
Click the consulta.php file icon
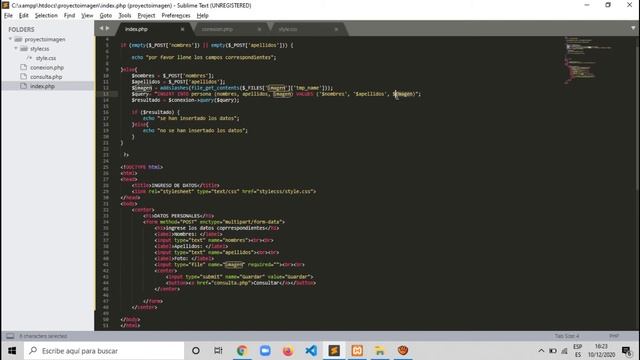(x=23, y=77)
